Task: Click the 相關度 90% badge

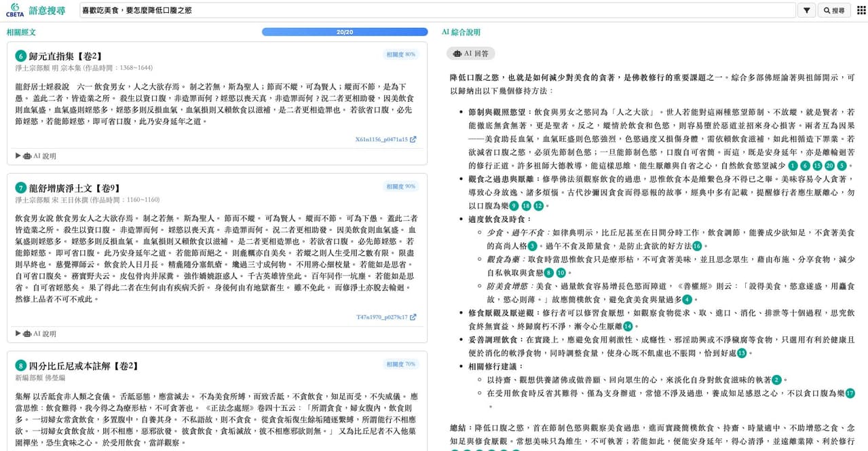Action: click(x=400, y=186)
